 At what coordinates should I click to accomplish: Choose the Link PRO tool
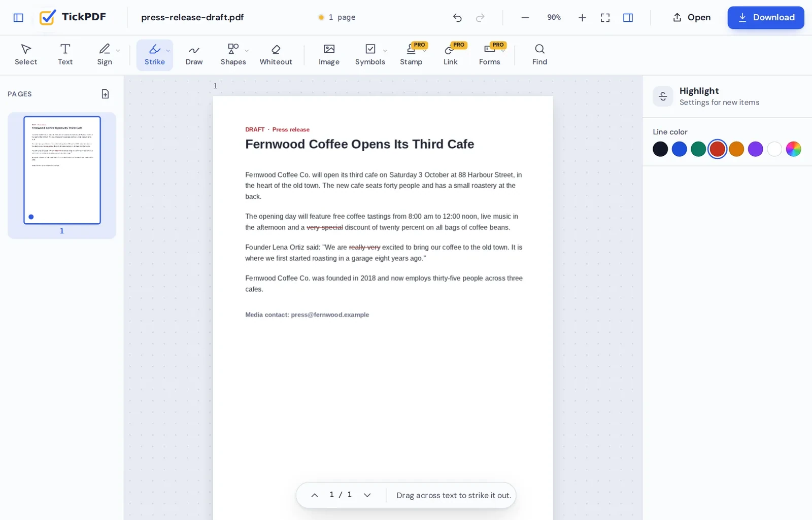click(451, 55)
